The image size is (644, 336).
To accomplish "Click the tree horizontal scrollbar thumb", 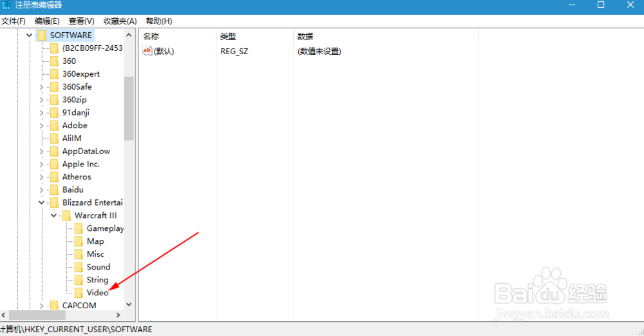I will pyautogui.click(x=37, y=315).
